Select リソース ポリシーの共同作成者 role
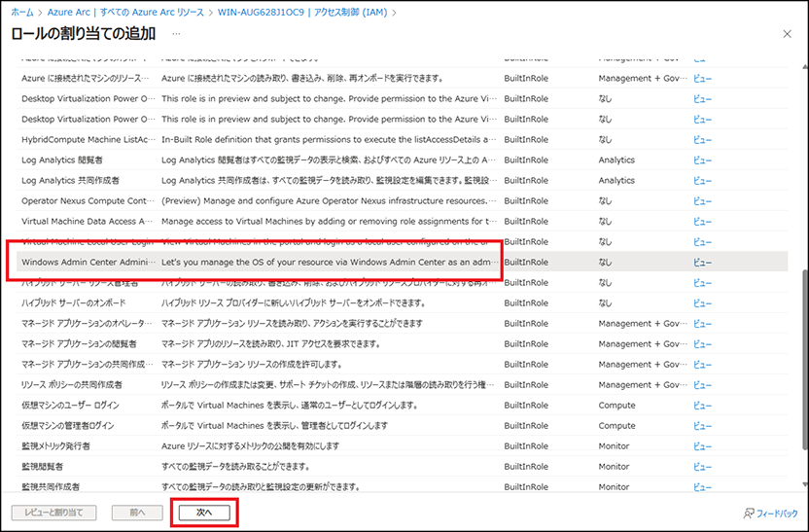The width and height of the screenshot is (809, 532). pyautogui.click(x=402, y=385)
